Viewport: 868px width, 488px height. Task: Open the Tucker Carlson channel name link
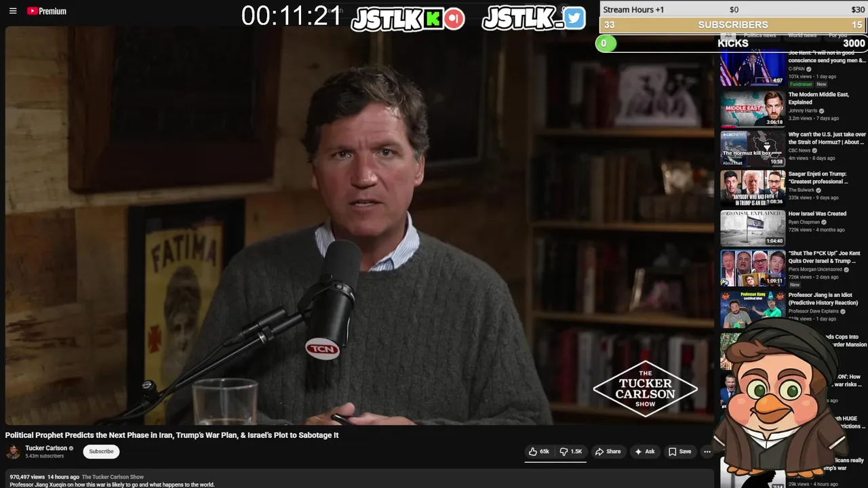[x=46, y=448]
